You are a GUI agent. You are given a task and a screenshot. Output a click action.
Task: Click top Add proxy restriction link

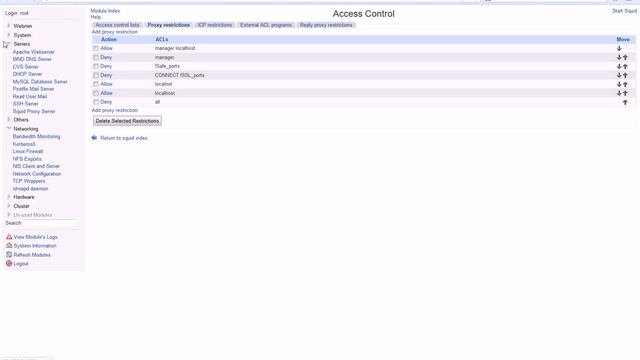[115, 32]
